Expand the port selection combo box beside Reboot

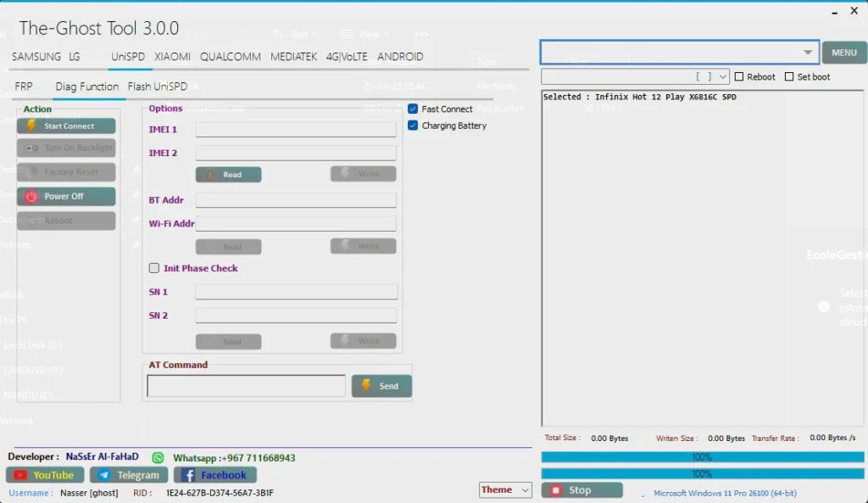pos(722,76)
